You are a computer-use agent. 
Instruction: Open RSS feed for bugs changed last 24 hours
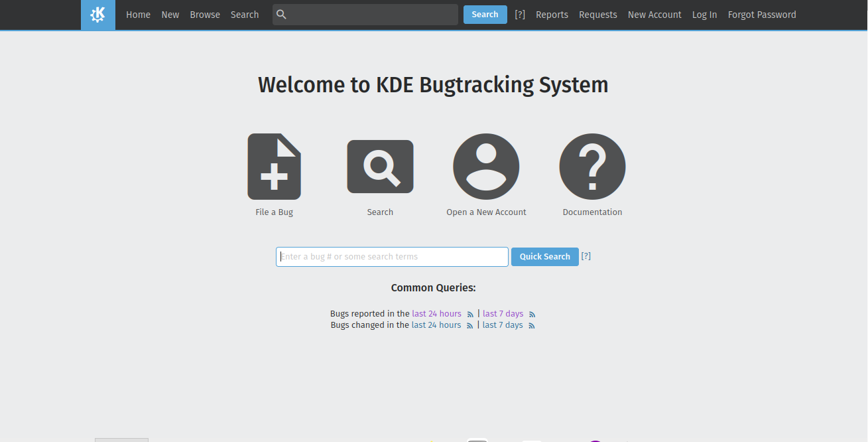[x=470, y=326]
